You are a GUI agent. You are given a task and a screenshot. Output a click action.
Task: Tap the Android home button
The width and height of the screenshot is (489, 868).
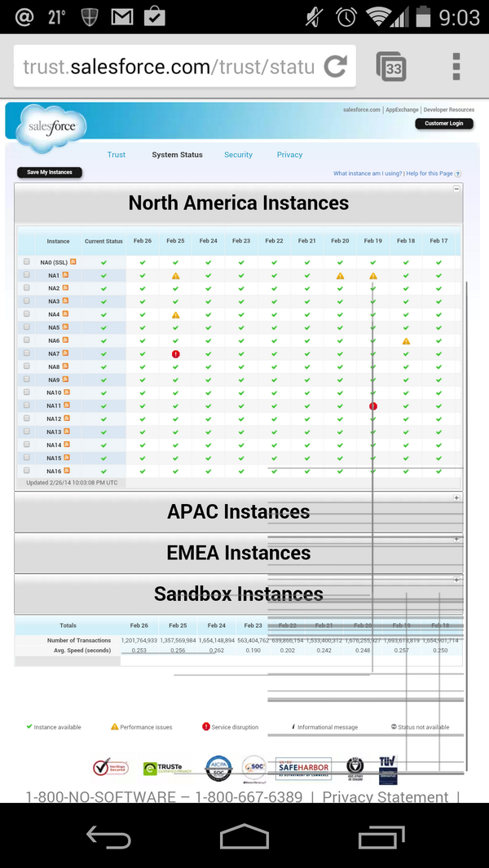pos(244,836)
